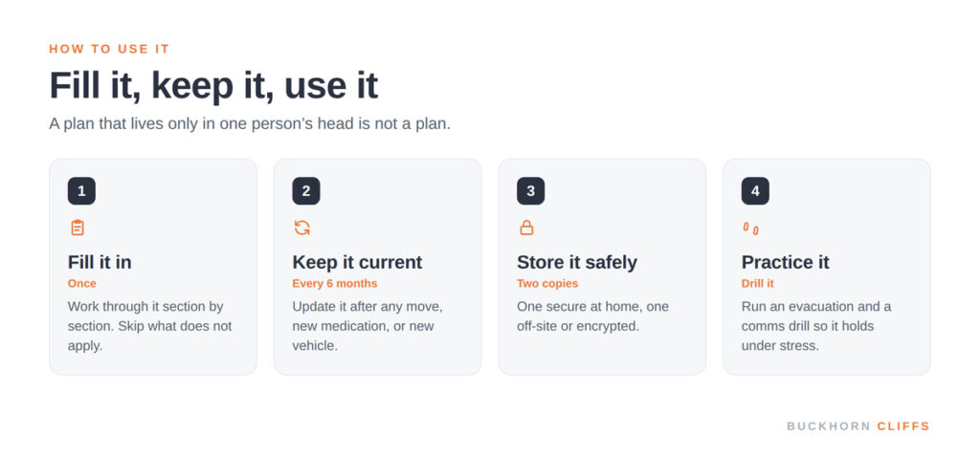This screenshot has height=457, width=980.
Task: Click the 'Two copies' label
Action: pyautogui.click(x=547, y=283)
